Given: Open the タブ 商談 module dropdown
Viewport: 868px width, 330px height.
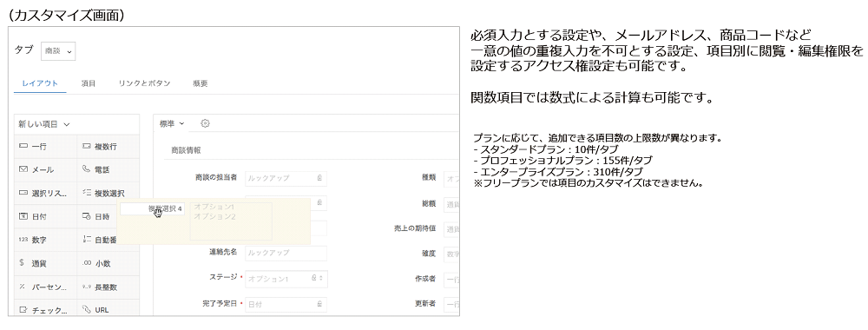Looking at the screenshot, I should (58, 51).
